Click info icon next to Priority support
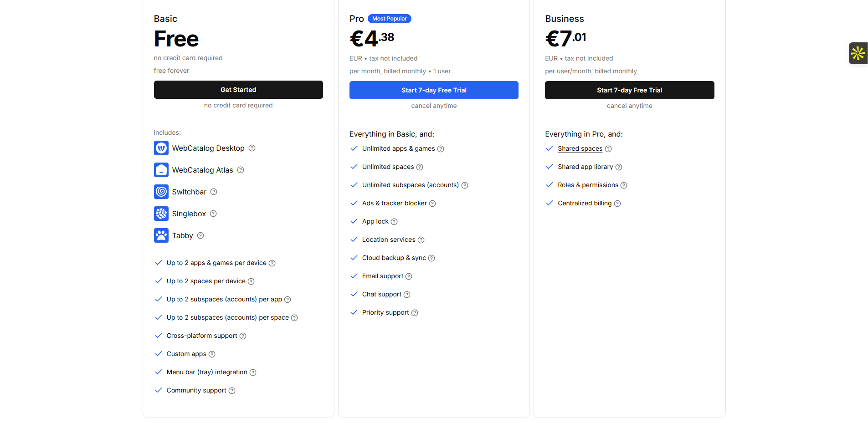 (x=415, y=313)
